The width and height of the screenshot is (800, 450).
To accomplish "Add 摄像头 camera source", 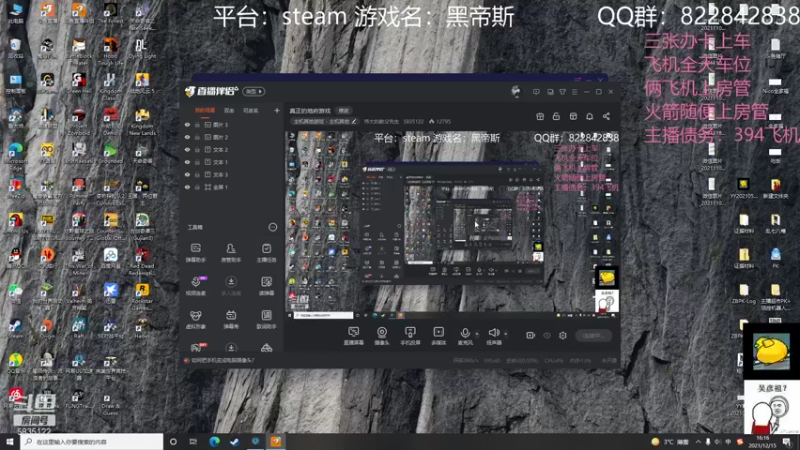I will tap(382, 336).
